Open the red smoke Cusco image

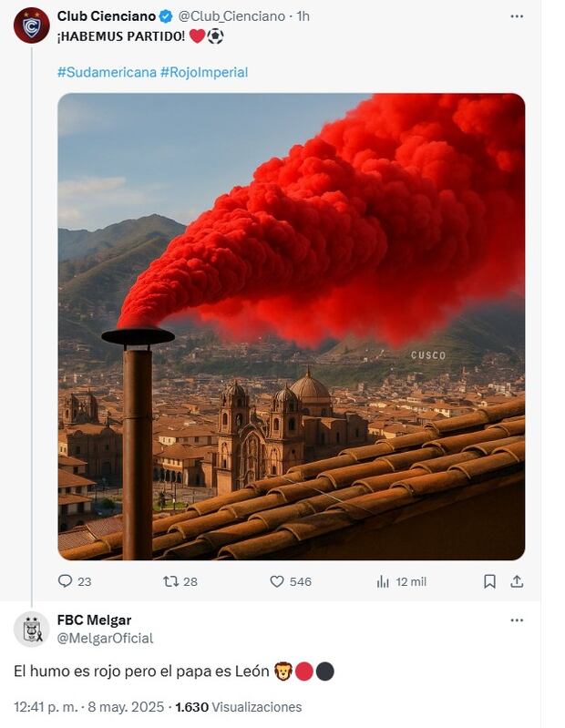coord(291,326)
